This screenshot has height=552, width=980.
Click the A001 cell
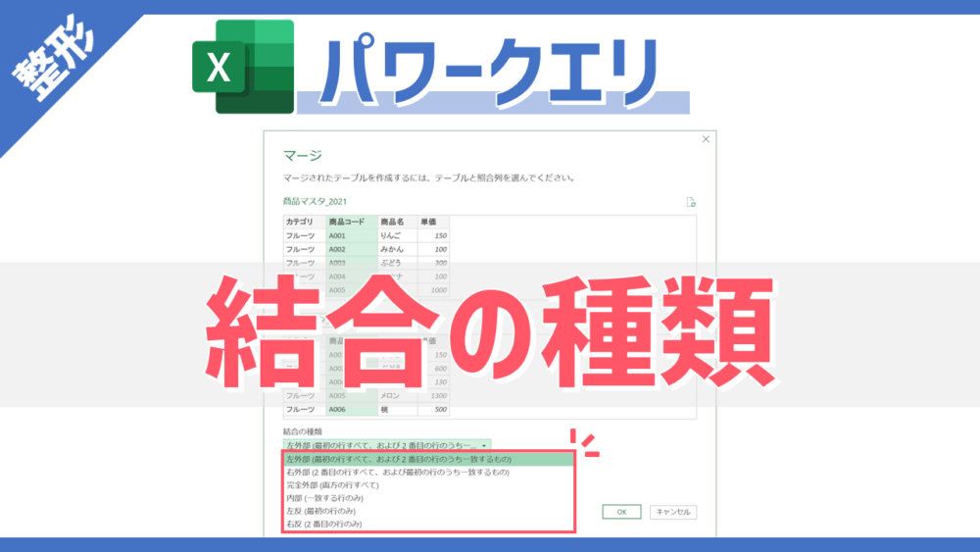(x=352, y=235)
